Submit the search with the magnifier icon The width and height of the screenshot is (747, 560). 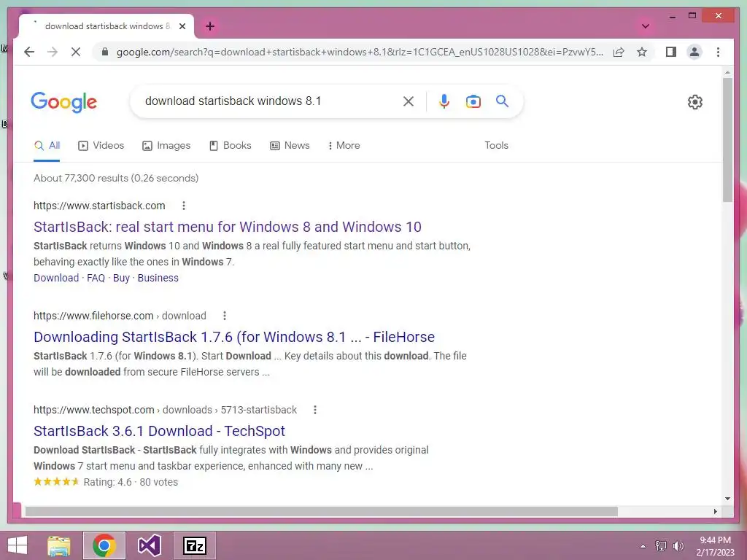pyautogui.click(x=502, y=101)
